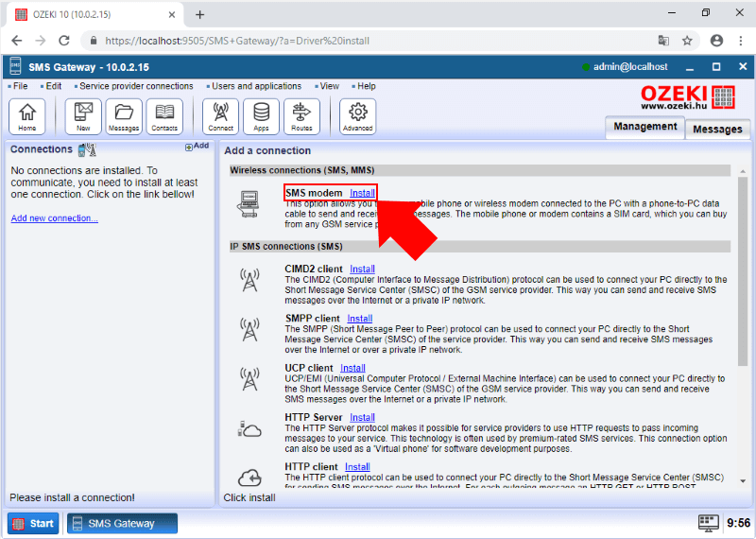Viewport: 756px width, 539px height.
Task: Open the View menu
Action: coord(327,86)
